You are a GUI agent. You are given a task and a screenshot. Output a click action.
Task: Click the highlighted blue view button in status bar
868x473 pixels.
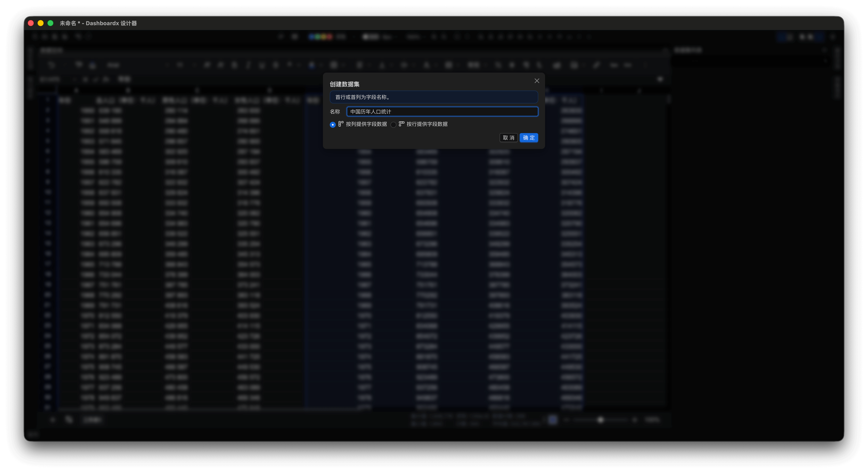point(553,420)
